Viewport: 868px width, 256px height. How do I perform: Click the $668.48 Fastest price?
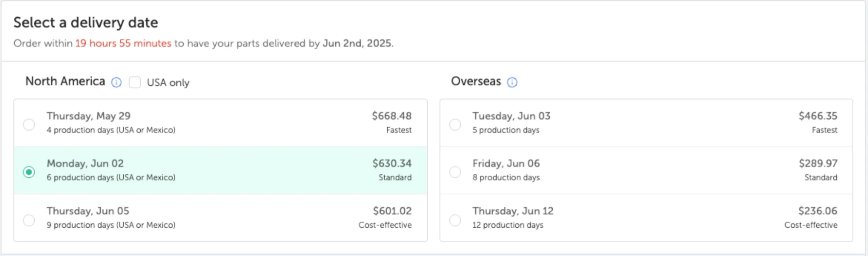tap(392, 116)
